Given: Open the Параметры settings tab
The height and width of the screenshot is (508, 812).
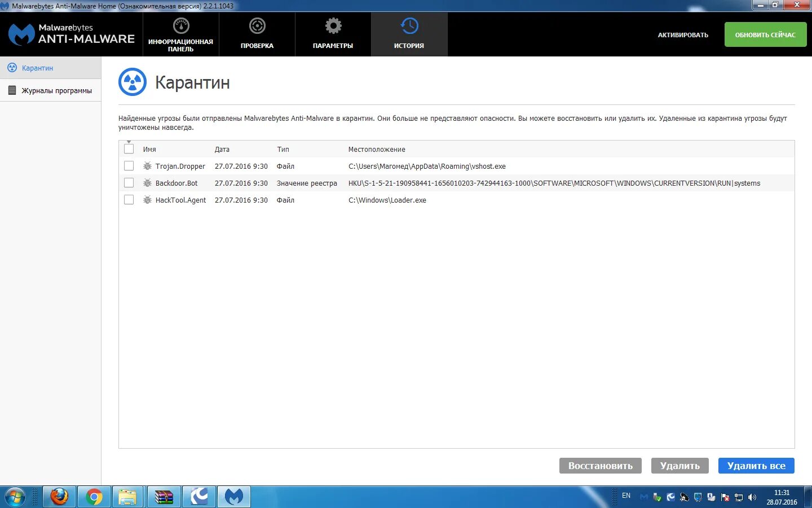Looking at the screenshot, I should click(x=333, y=34).
